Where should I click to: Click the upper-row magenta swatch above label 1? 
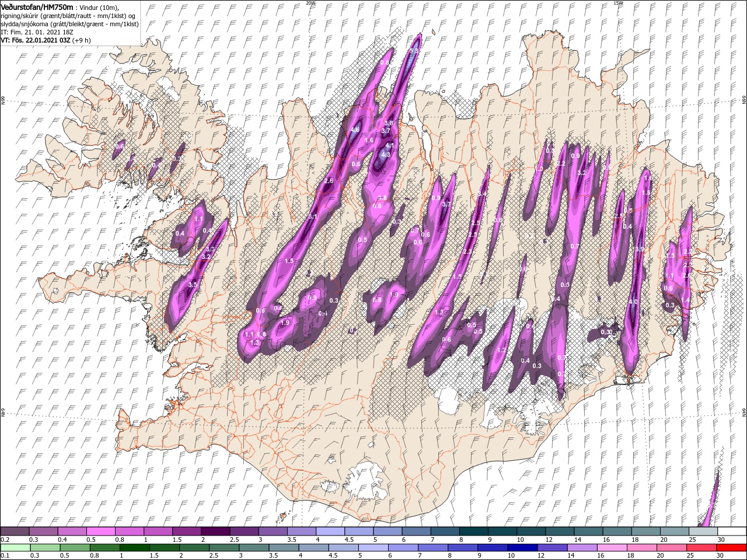(158, 531)
